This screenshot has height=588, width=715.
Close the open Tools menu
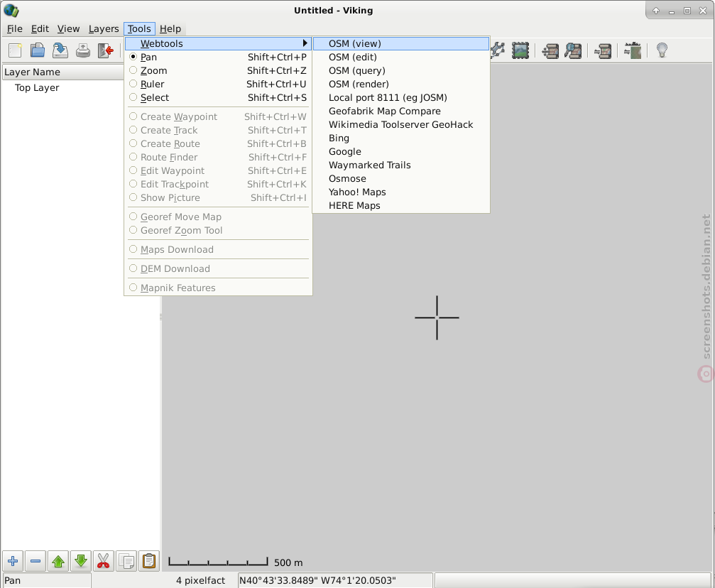(x=139, y=28)
